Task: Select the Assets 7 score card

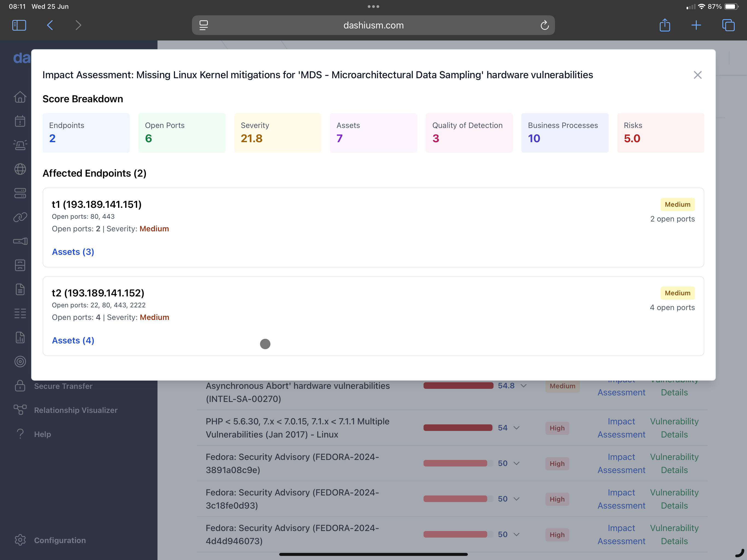Action: 373,133
